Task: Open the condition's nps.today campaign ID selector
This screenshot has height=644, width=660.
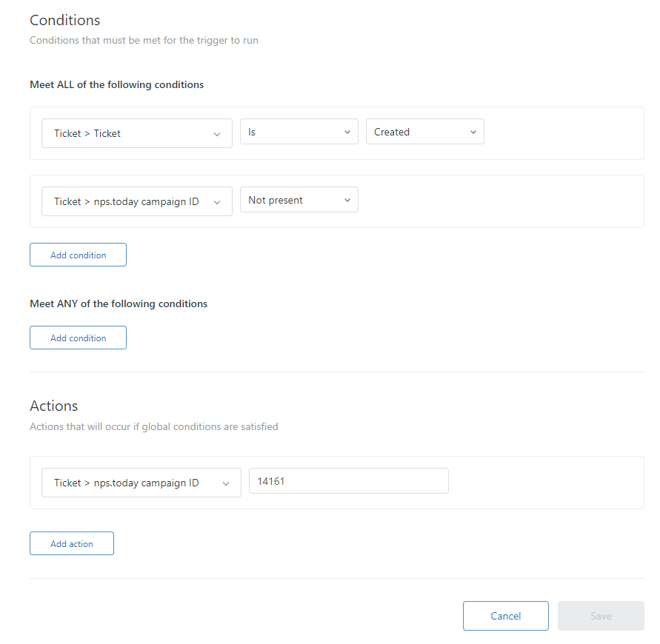Action: [x=136, y=201]
